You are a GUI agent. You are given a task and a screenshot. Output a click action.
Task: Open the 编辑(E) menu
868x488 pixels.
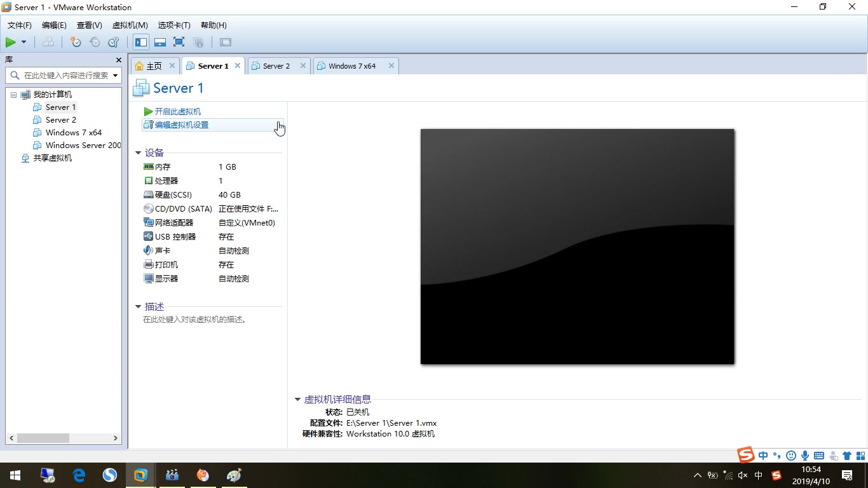[54, 25]
